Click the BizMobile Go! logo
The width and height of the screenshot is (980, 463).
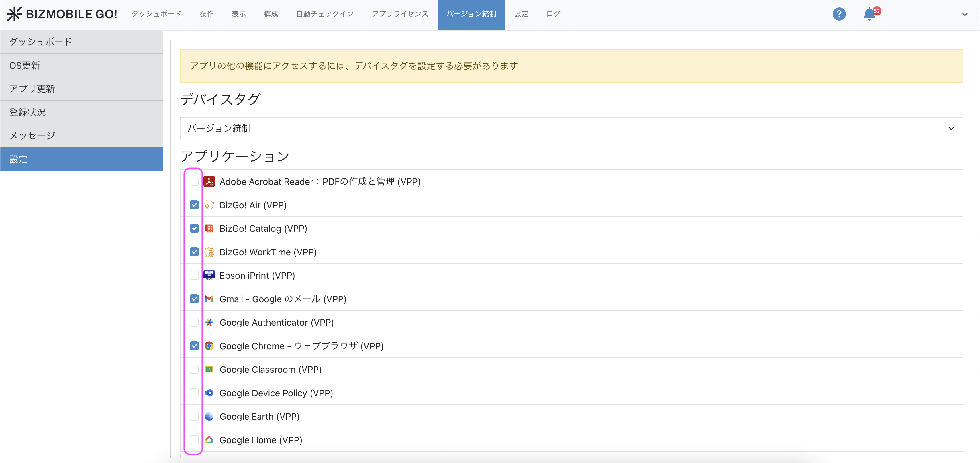(x=62, y=14)
